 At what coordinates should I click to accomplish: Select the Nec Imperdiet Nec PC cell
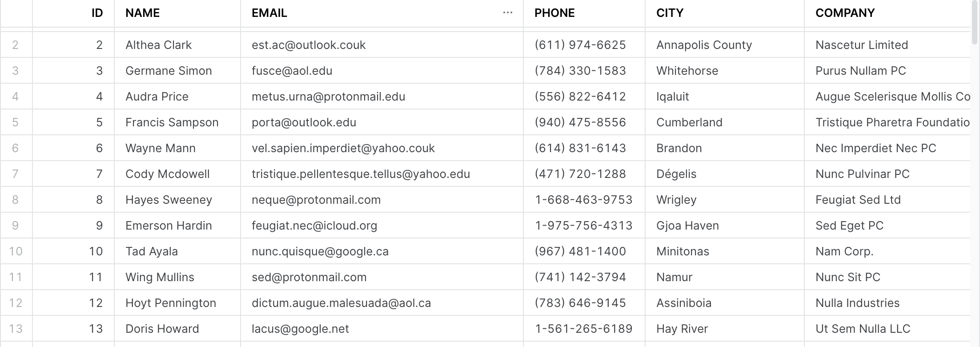pos(888,148)
